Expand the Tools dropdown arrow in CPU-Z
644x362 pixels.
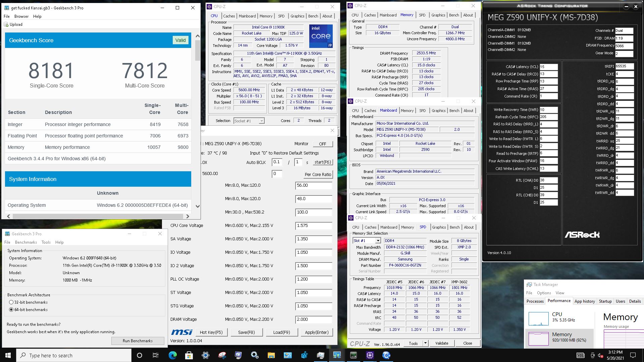(425, 343)
